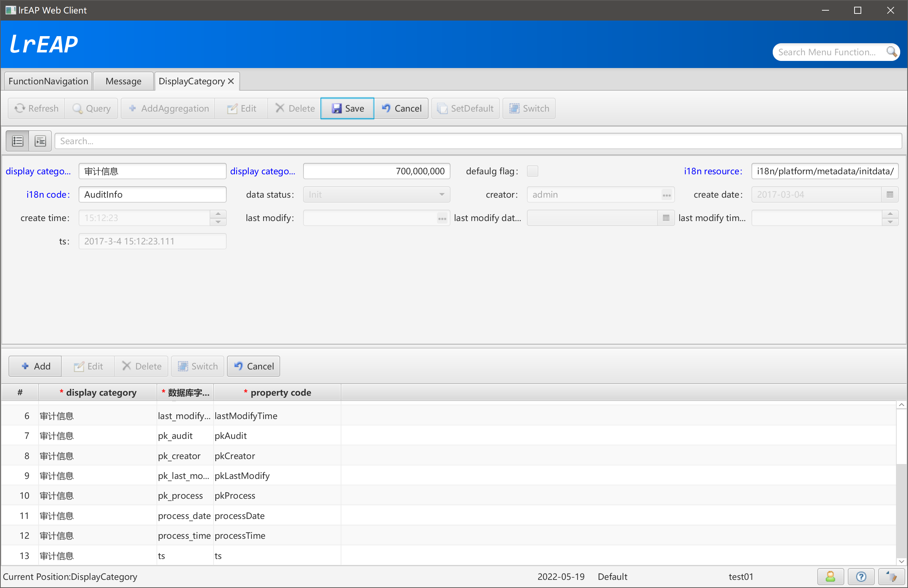The image size is (908, 588).
Task: Save the display category record
Action: coord(347,108)
